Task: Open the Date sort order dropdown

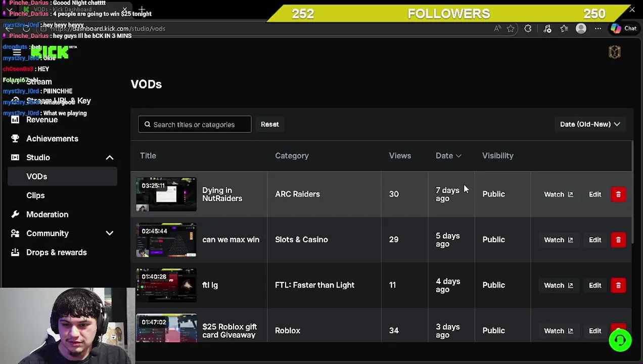Action: coord(590,124)
